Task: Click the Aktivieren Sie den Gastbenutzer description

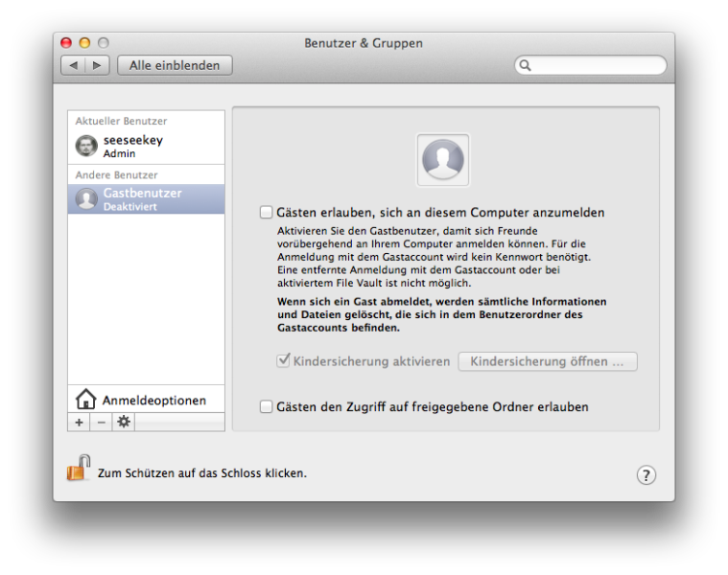Action: 434,257
